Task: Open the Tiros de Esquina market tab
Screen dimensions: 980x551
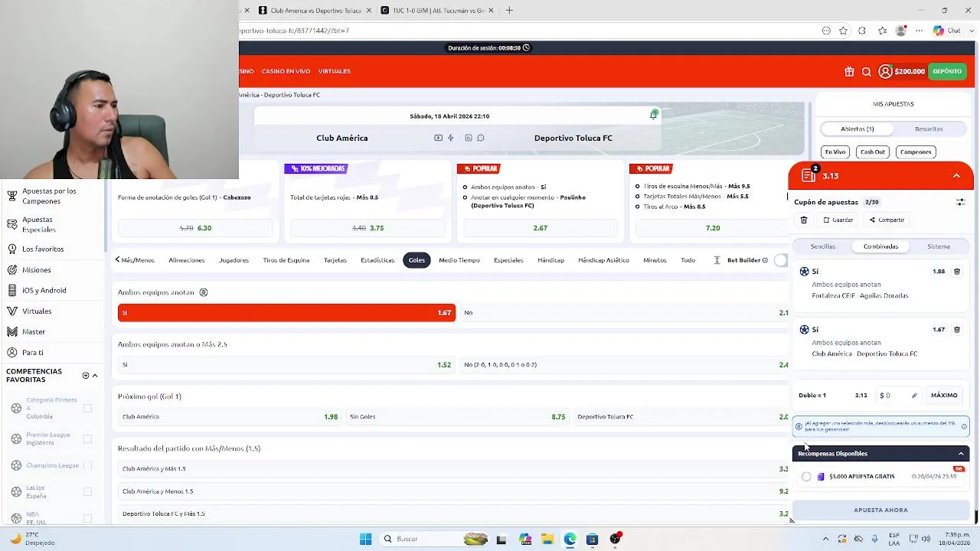Action: [286, 260]
